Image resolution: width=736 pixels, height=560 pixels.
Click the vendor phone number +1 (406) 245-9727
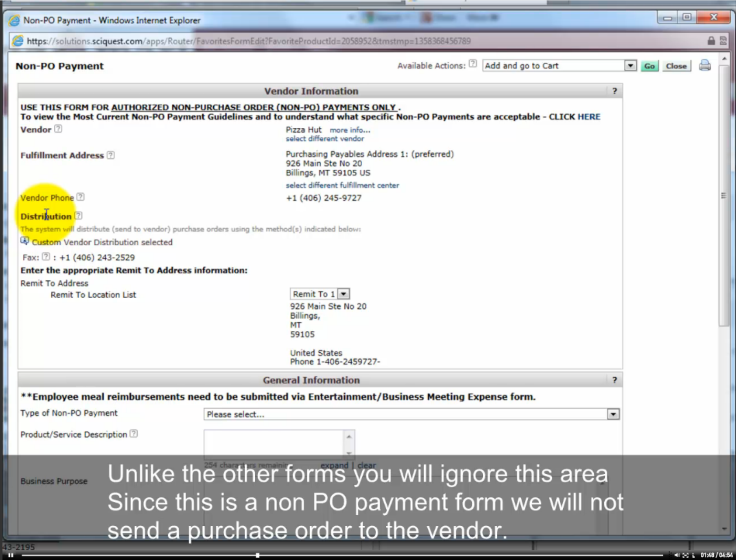click(323, 198)
